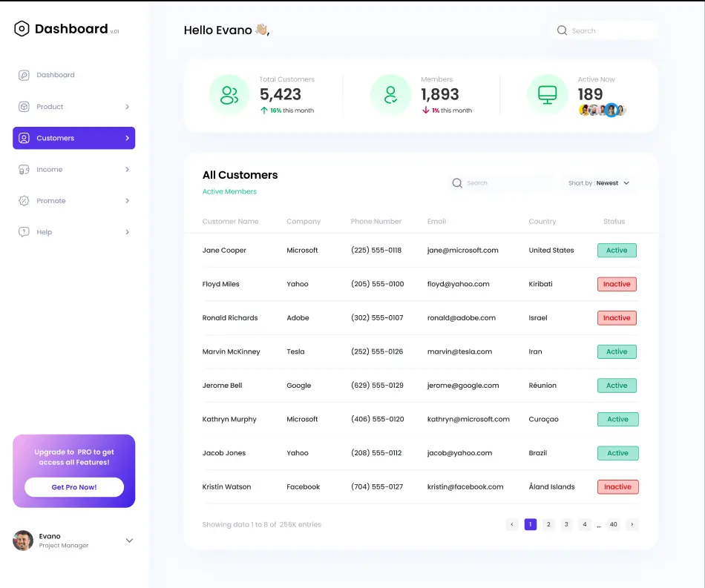
Task: Toggle Kristin Watson's Inactive status badge
Action: click(x=617, y=486)
